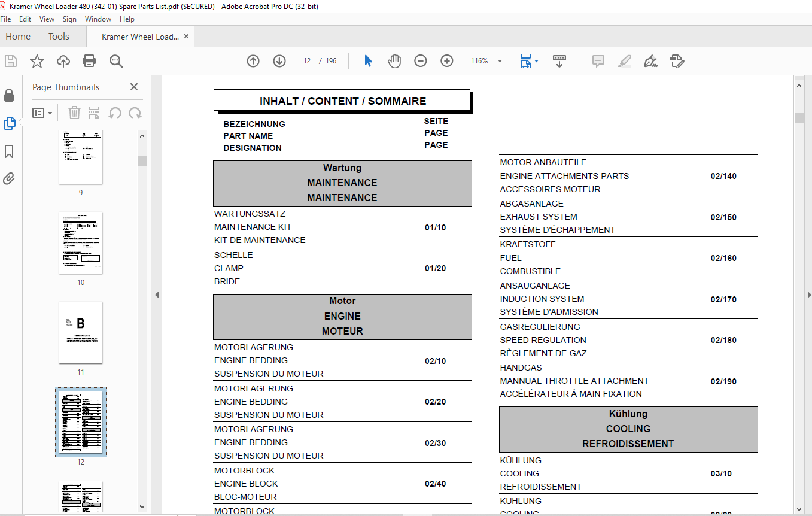Go to the next page arrow
812x516 pixels.
click(279, 61)
